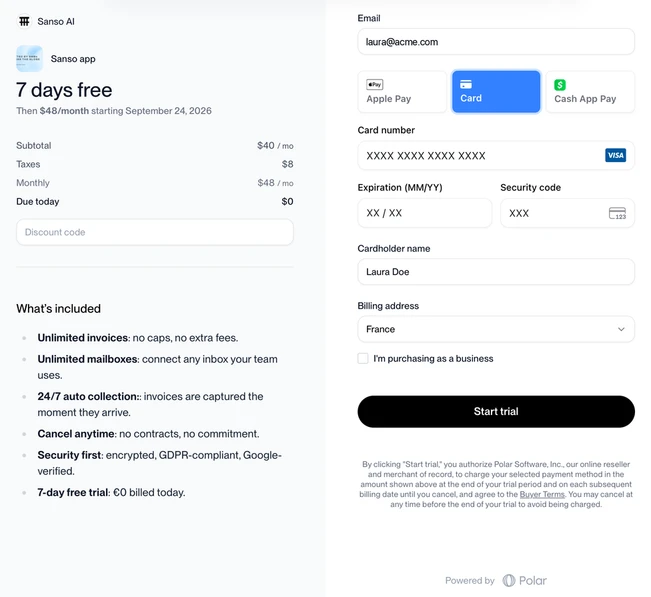
Task: Click the Taxes '$8' value
Action: (x=288, y=164)
